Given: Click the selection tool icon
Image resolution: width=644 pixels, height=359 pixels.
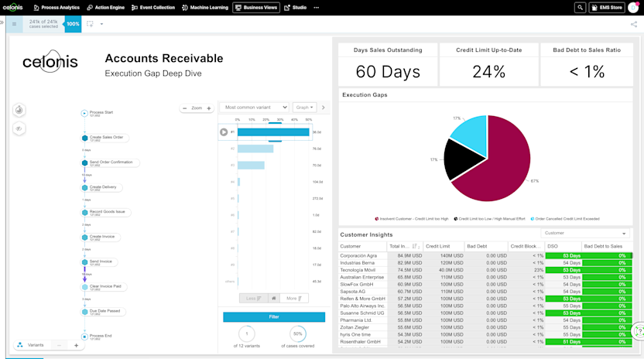Looking at the screenshot, I should pyautogui.click(x=90, y=24).
